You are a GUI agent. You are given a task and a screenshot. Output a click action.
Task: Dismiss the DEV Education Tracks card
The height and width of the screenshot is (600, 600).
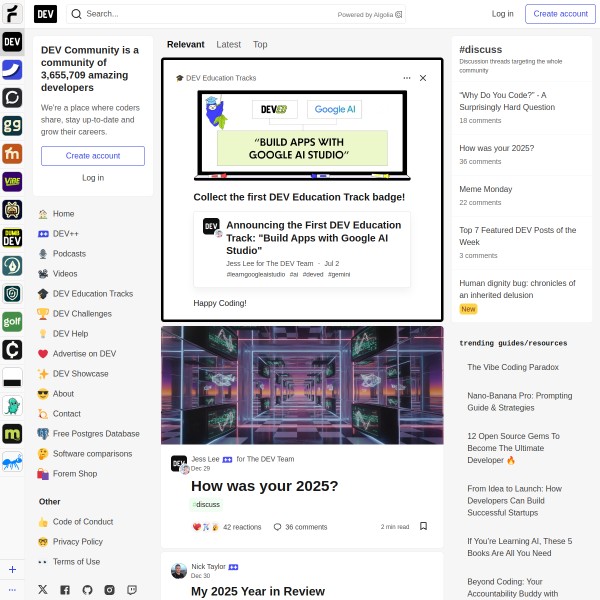tap(423, 78)
